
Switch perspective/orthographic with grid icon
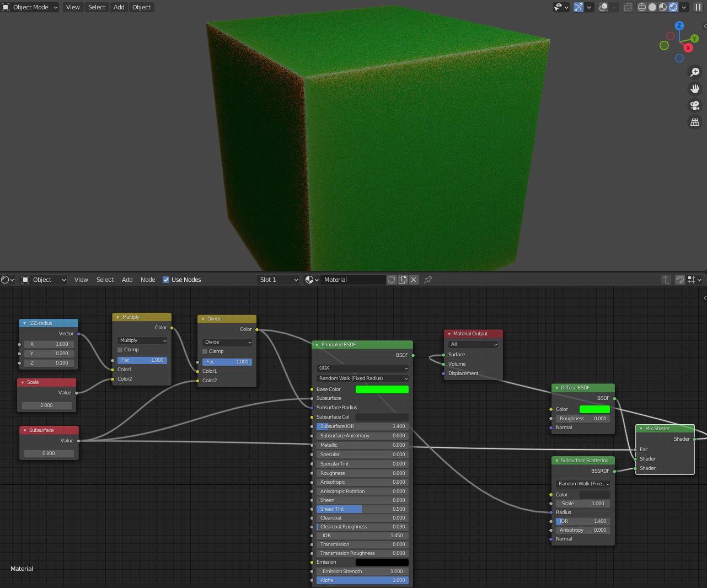tap(695, 122)
